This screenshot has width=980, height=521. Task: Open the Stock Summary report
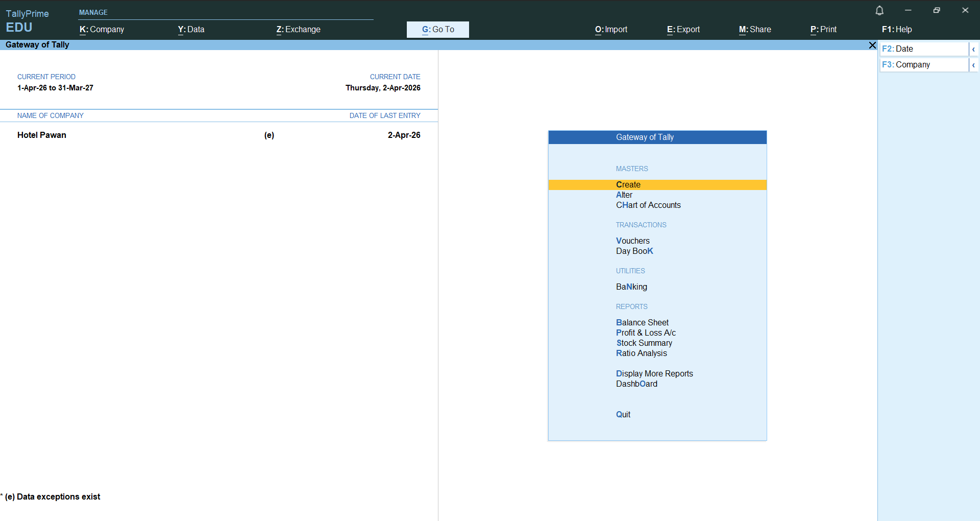pos(644,343)
